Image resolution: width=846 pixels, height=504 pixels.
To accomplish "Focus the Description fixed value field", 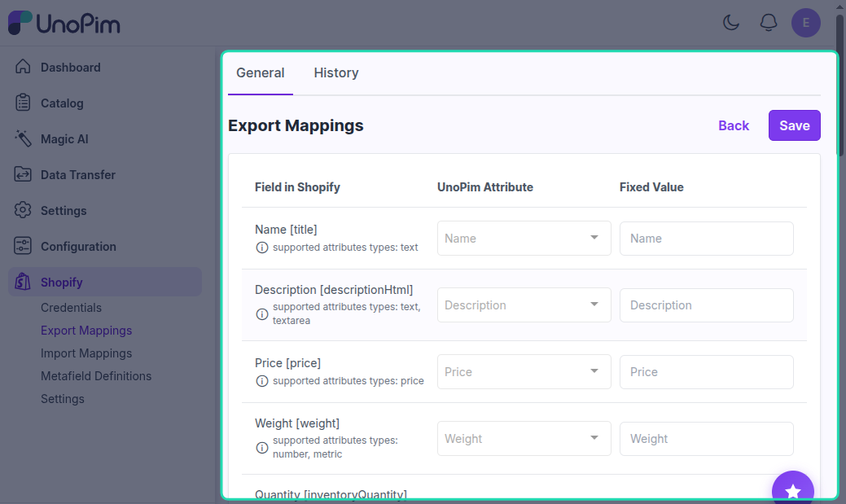I will [x=706, y=305].
